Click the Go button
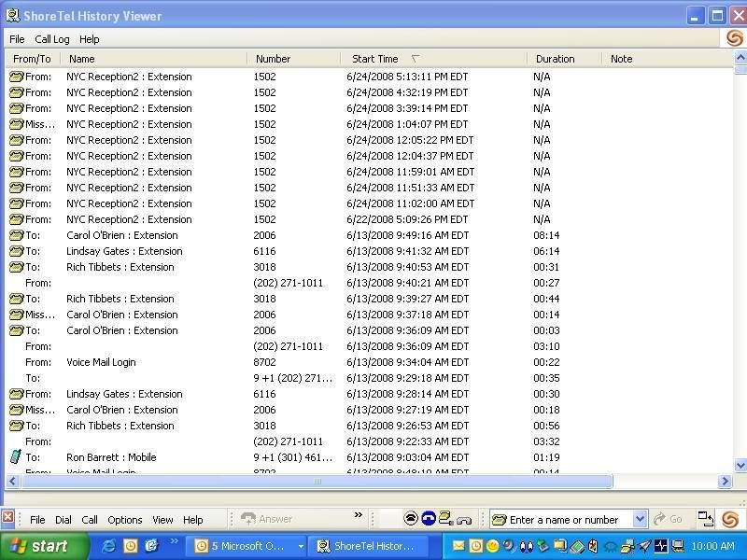 pos(668,519)
